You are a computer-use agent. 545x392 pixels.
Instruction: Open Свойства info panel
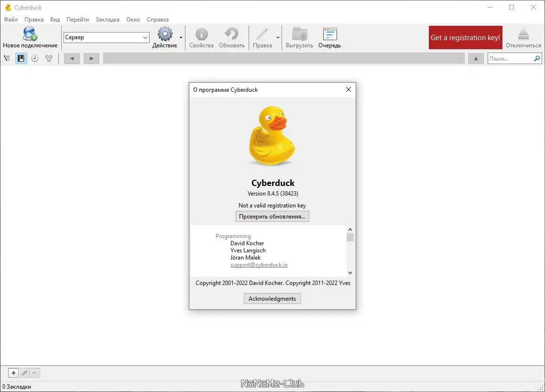click(201, 38)
